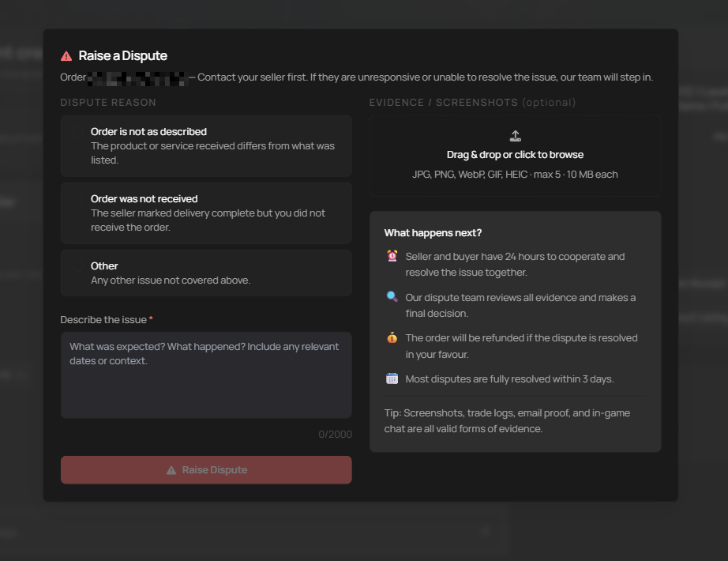Click the red warning triangle beside Raise a Dispute

(66, 56)
